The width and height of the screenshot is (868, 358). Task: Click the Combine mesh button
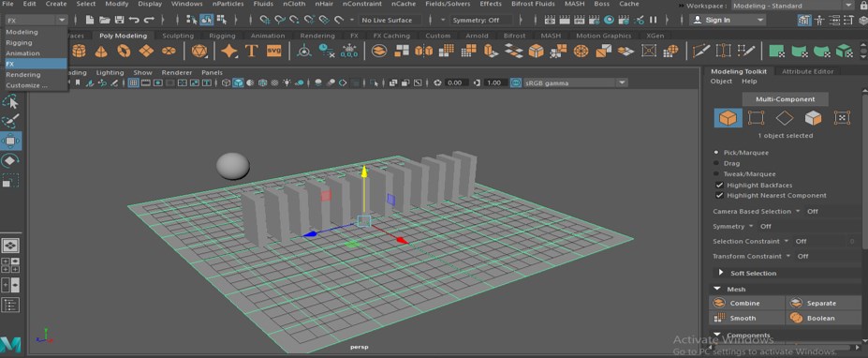click(x=746, y=303)
